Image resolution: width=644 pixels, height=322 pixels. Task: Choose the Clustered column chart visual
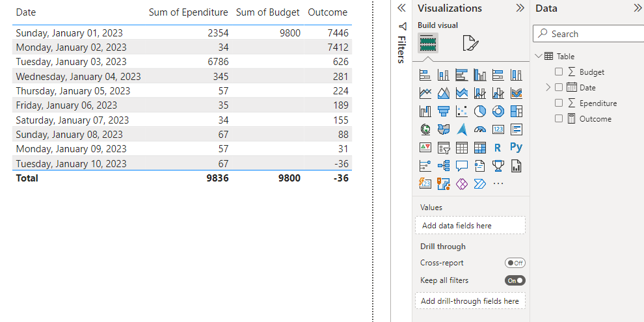click(x=479, y=75)
